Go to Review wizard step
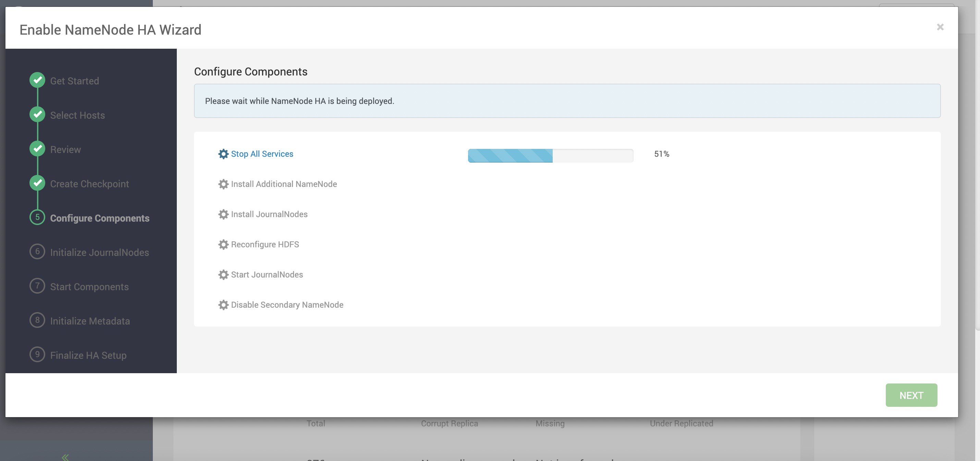This screenshot has height=461, width=980. coord(65,149)
